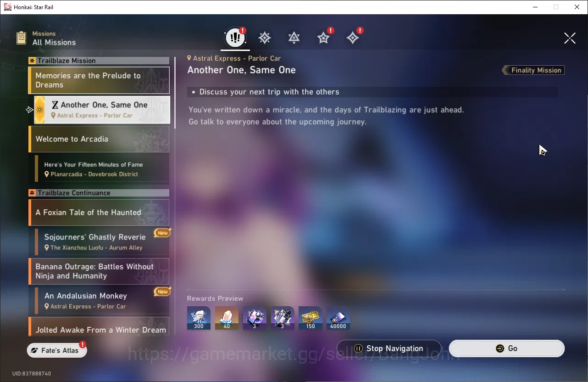
Task: Open Welcome to Arcadia mission group
Action: (x=99, y=139)
